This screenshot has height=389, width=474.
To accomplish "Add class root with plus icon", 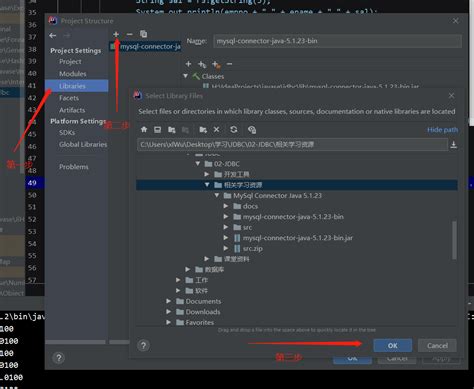I will (x=188, y=64).
